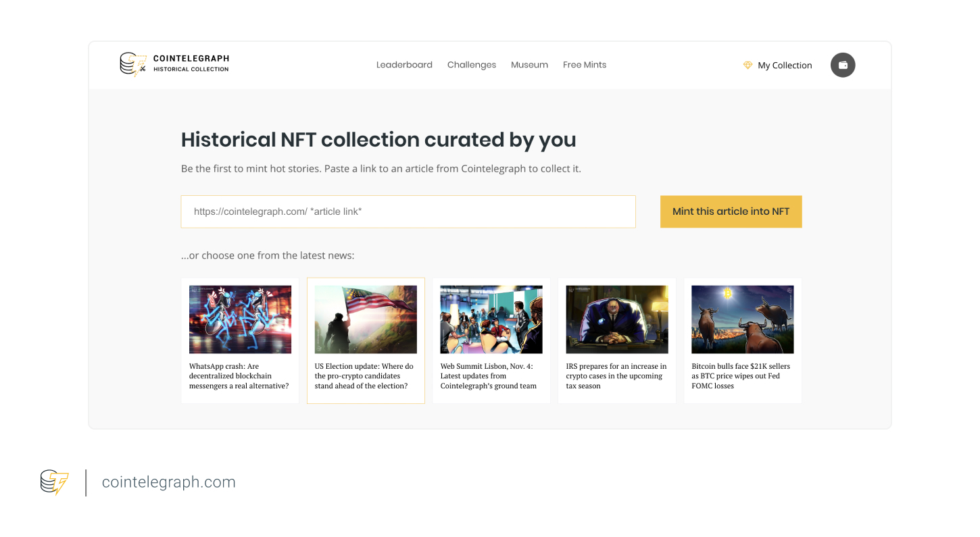Viewport: 980px width, 537px height.
Task: Select the WhatsApp crash article thumbnail
Action: [x=240, y=319]
